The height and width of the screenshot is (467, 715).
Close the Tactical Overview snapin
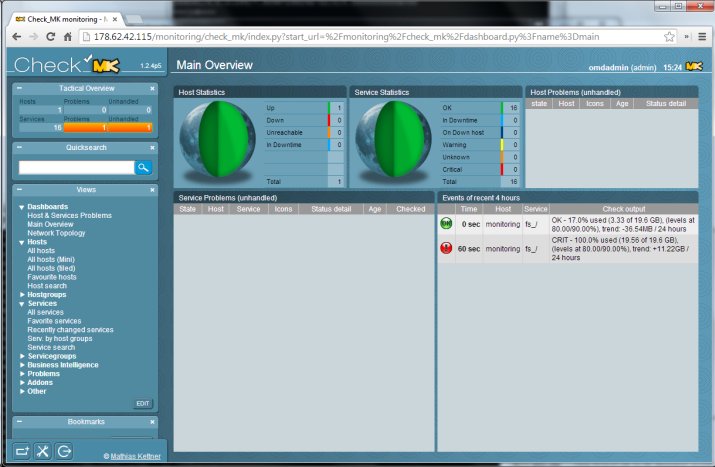[x=152, y=88]
